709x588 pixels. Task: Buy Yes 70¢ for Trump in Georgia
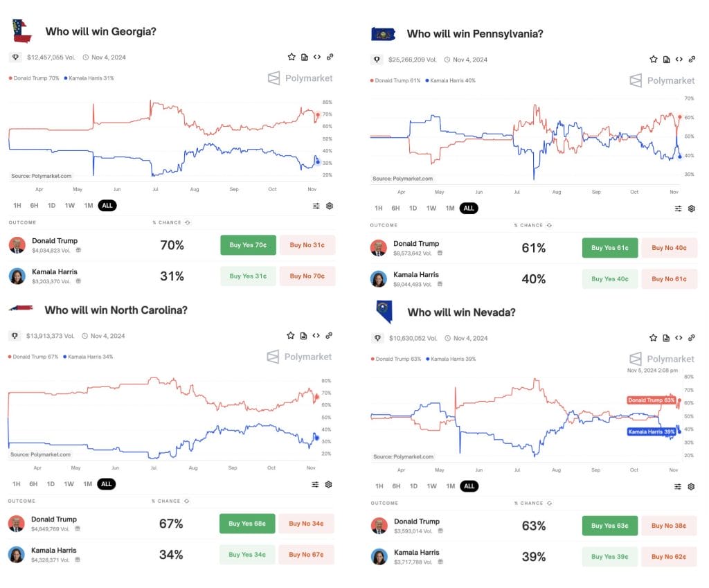coord(249,245)
